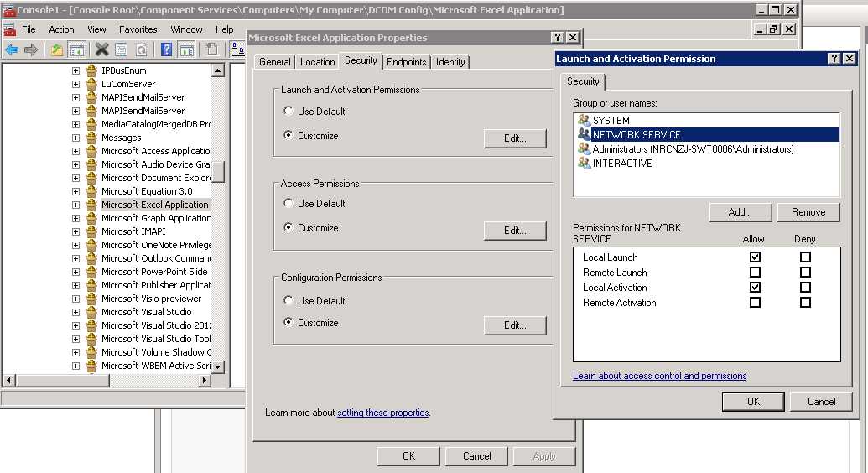The image size is (868, 473).
Task: Refresh the view using the toolbar icon
Action: pyautogui.click(x=141, y=49)
